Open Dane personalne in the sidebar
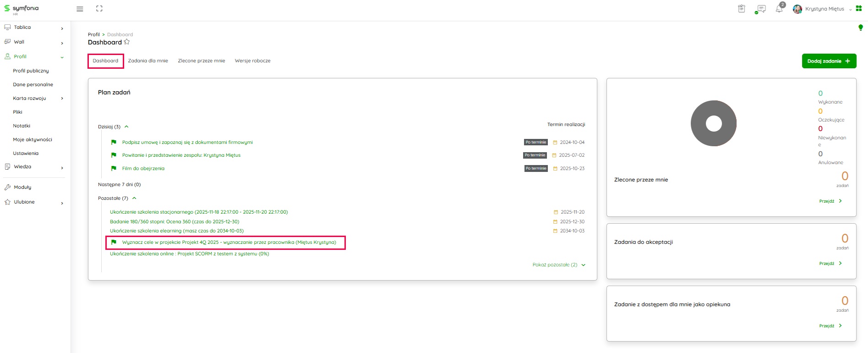The width and height of the screenshot is (868, 353). click(33, 84)
